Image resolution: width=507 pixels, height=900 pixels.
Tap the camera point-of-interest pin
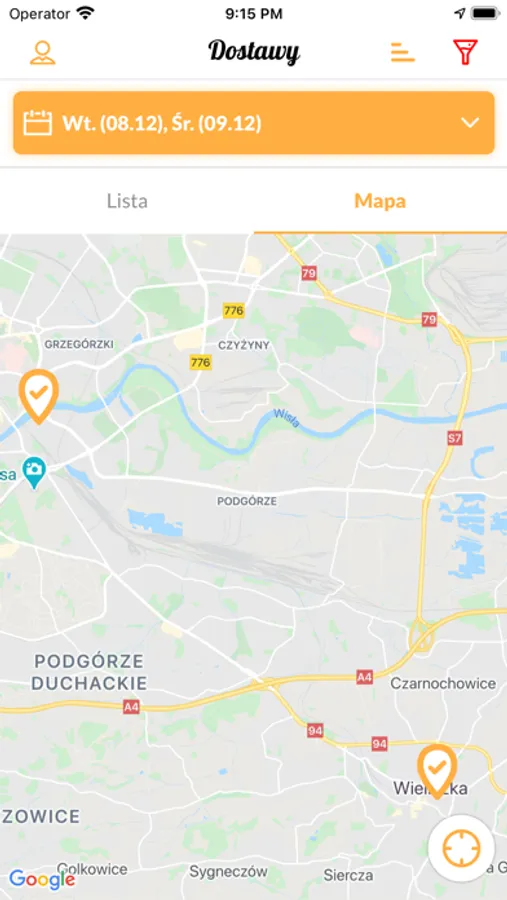point(34,473)
